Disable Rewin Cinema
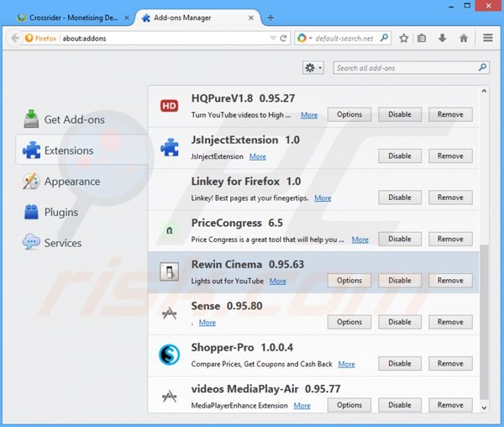Screen dimensions: 504x427 coord(400,281)
